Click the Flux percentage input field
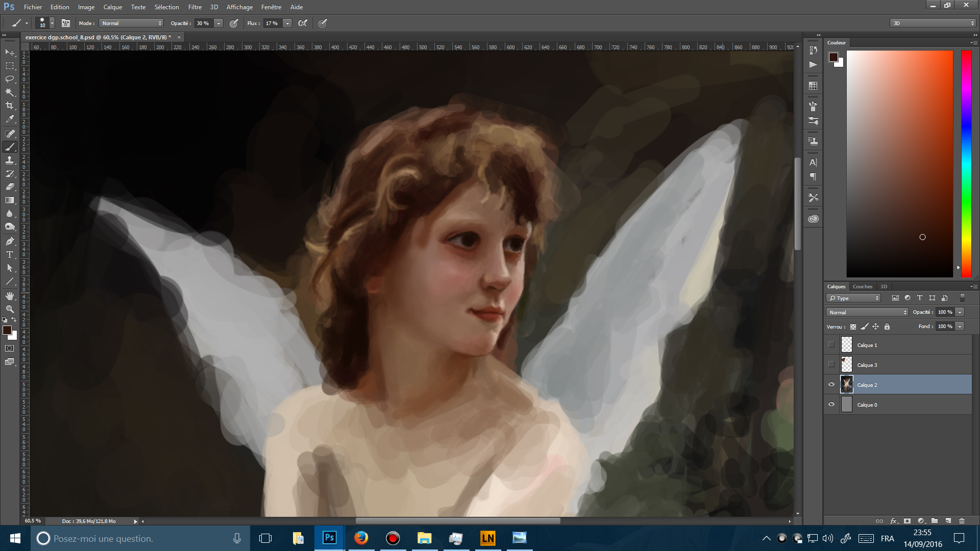The image size is (980, 551). [273, 23]
